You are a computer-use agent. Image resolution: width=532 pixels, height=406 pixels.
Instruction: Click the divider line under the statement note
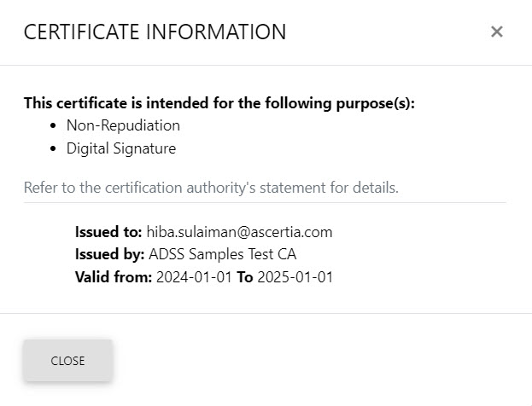pos(265,203)
